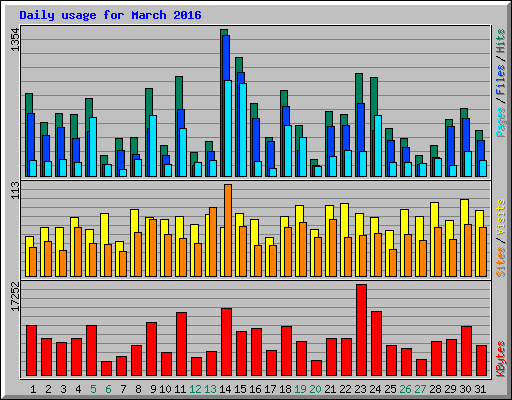The width and height of the screenshot is (512, 400).
Task: Select the red KBytes bar for day 11
Action: point(181,344)
